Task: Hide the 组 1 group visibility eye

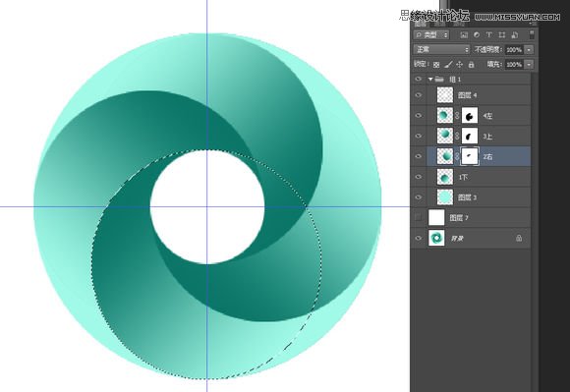Action: point(419,79)
